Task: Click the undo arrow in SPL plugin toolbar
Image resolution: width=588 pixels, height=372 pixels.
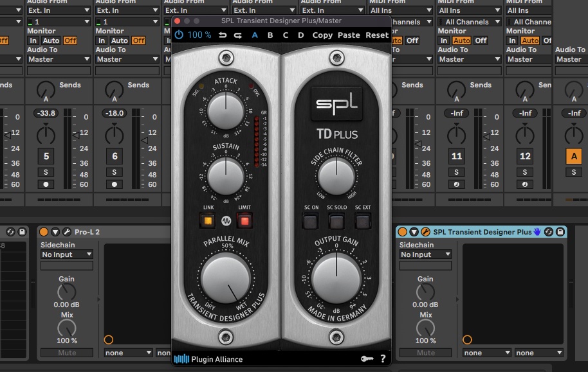Action: tap(223, 35)
